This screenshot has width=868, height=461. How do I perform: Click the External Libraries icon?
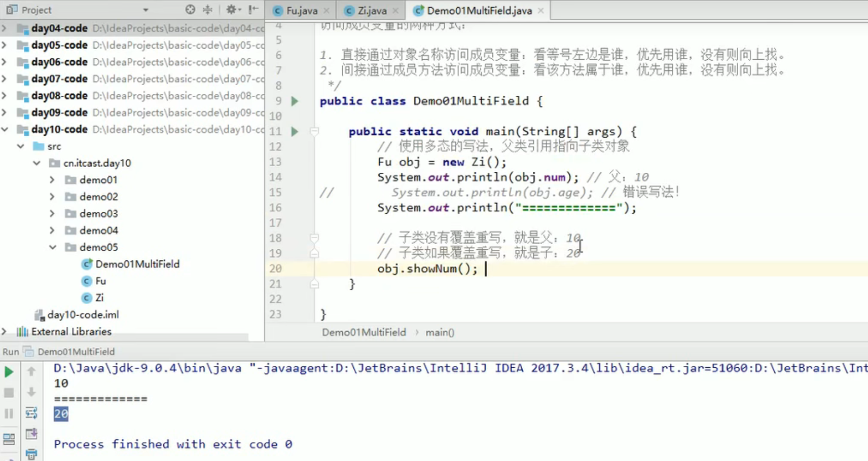click(x=22, y=331)
